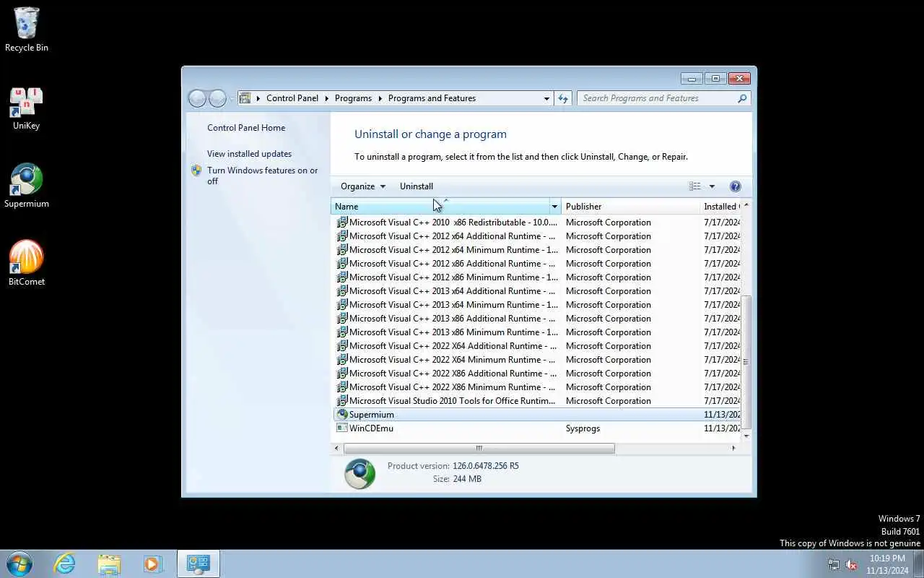Open the view options dropdown arrow
Viewport: 924px width, 578px height.
point(712,186)
